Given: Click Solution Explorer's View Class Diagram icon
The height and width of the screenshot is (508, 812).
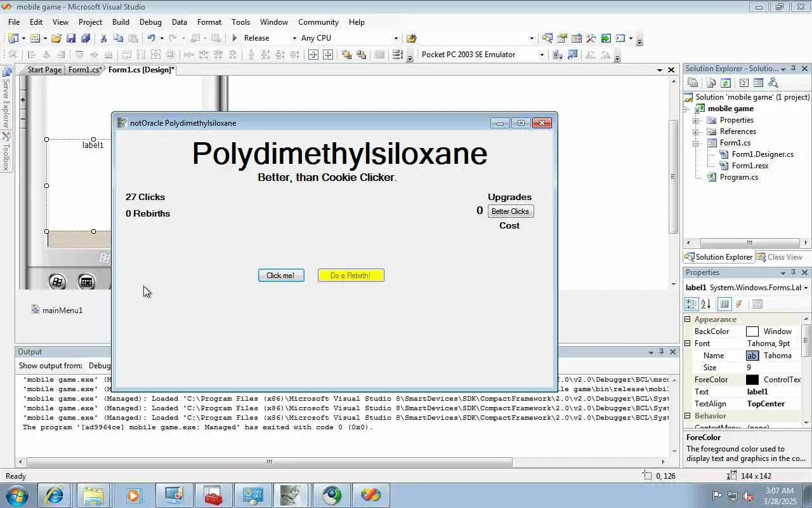Looking at the screenshot, I should (x=773, y=83).
